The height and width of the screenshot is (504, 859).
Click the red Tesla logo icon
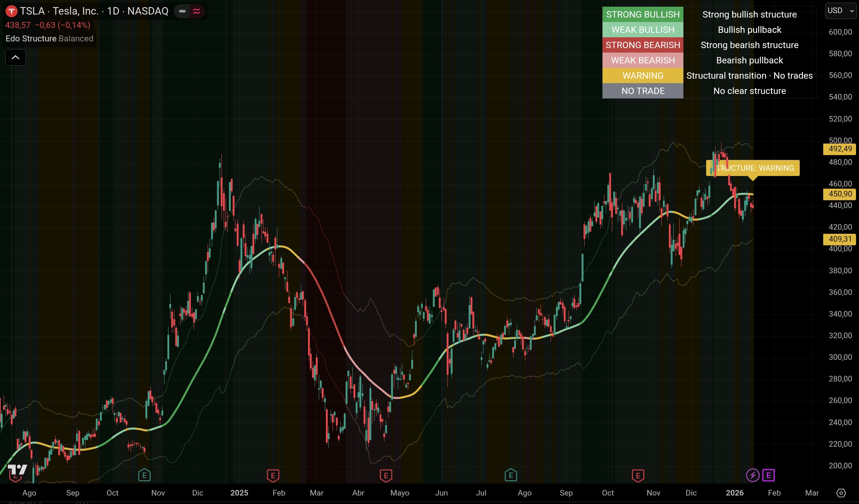12,11
